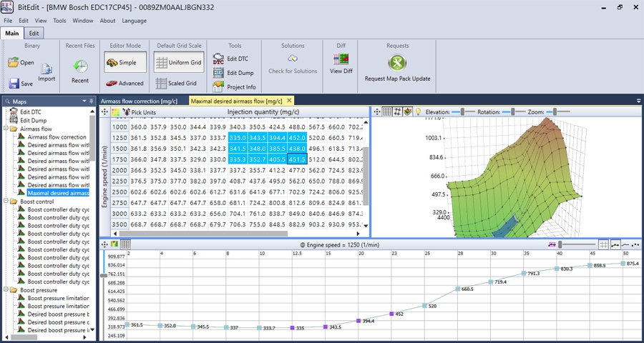Click Check for Solutions cloud icon

(x=293, y=59)
